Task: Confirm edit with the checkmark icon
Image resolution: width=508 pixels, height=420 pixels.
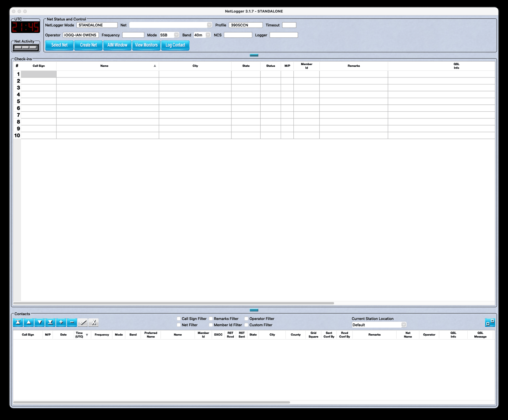Action: click(x=83, y=323)
